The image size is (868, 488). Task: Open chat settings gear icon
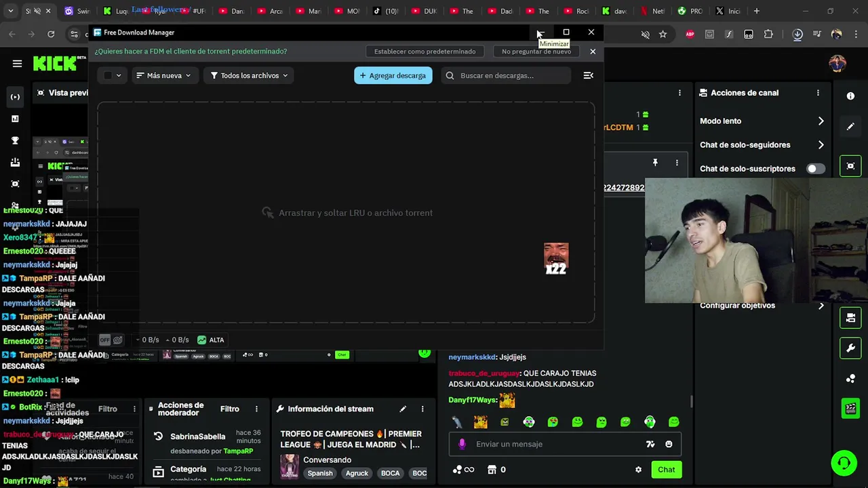pyautogui.click(x=638, y=470)
